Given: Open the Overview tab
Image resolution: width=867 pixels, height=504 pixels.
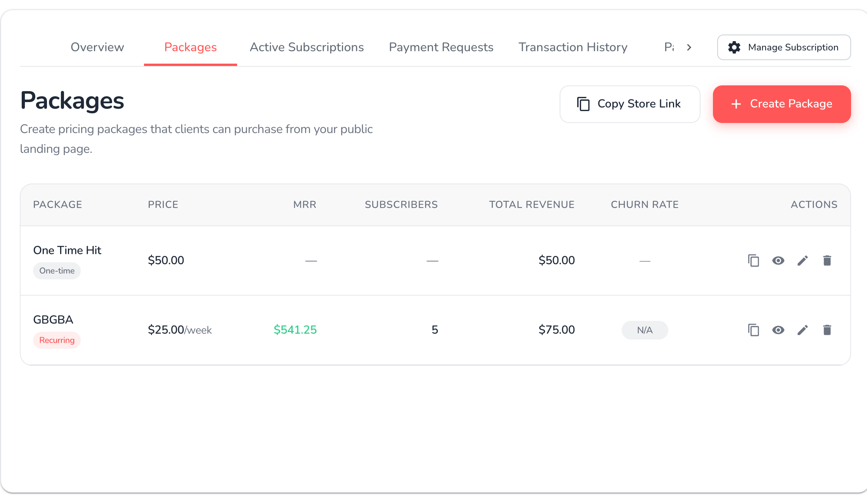Looking at the screenshot, I should click(97, 47).
